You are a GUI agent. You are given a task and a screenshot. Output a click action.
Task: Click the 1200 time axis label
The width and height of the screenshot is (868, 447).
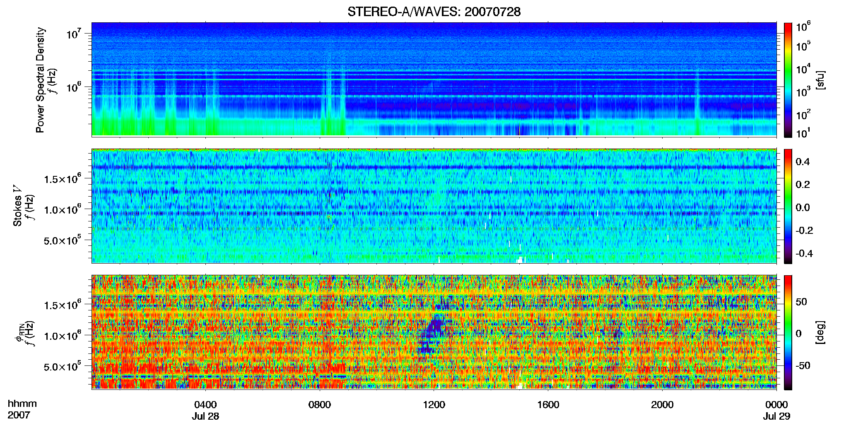coord(434,405)
